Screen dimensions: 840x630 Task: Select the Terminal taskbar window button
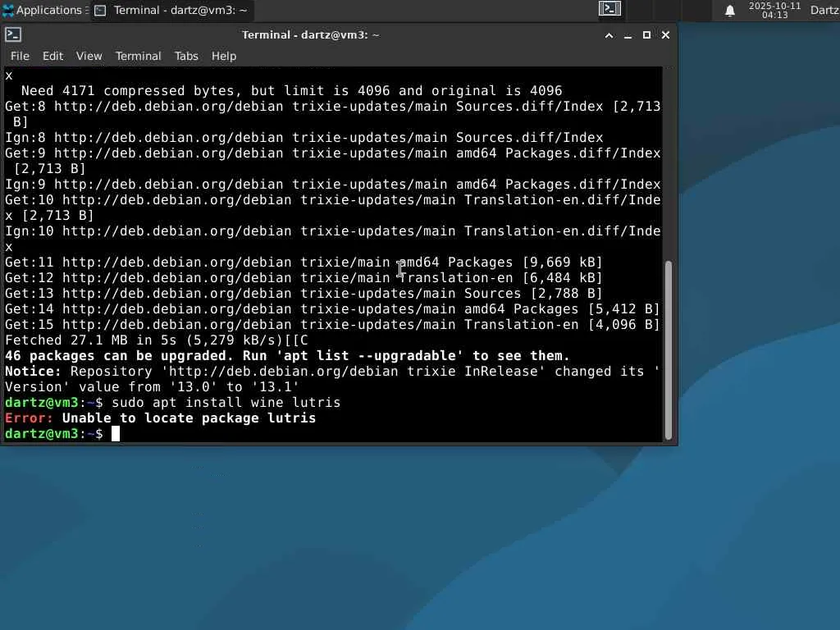point(171,10)
